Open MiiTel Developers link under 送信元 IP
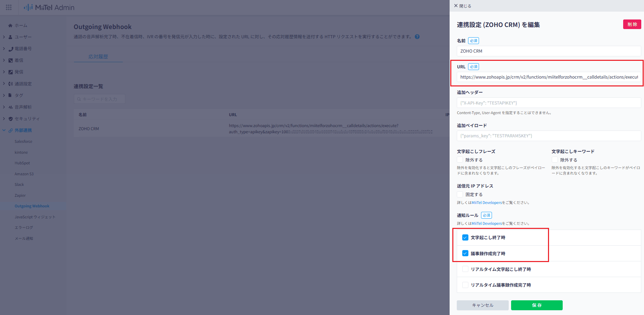 [x=487, y=203]
